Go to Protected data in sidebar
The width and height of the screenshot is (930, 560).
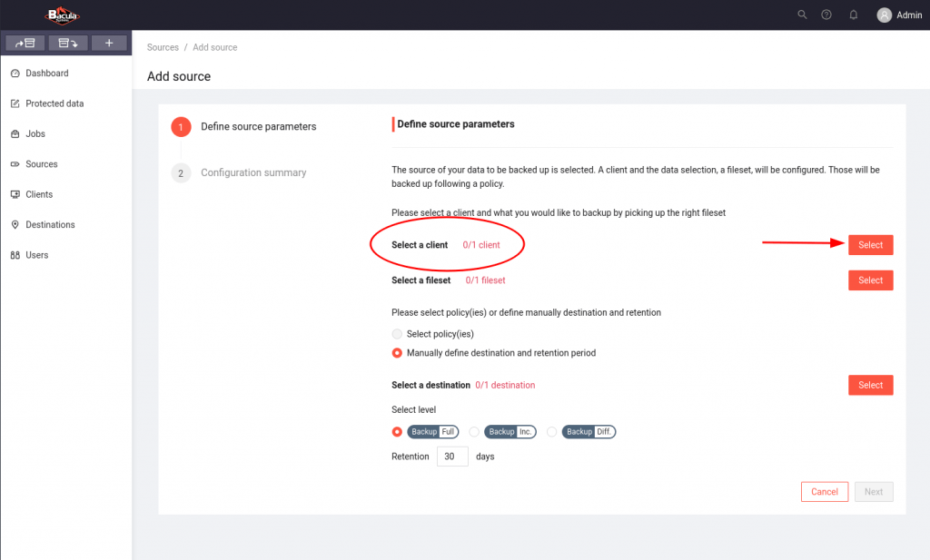click(54, 103)
